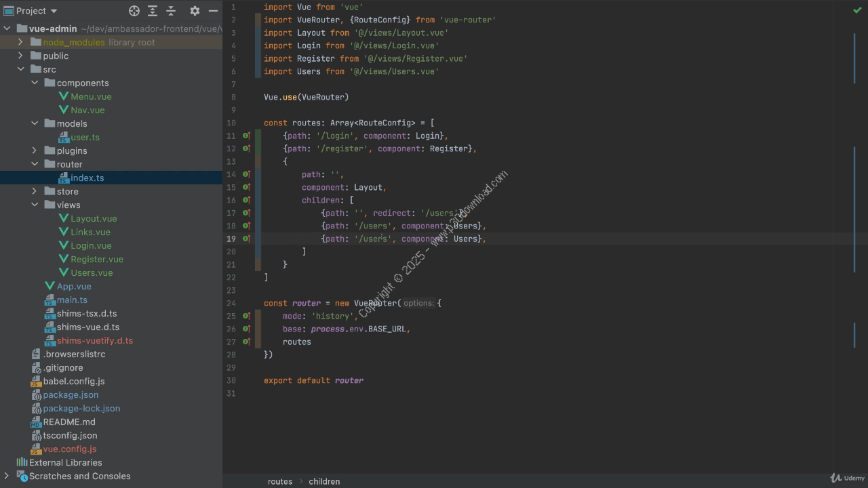The height and width of the screenshot is (488, 868).
Task: Select user.ts in models
Action: [85, 137]
